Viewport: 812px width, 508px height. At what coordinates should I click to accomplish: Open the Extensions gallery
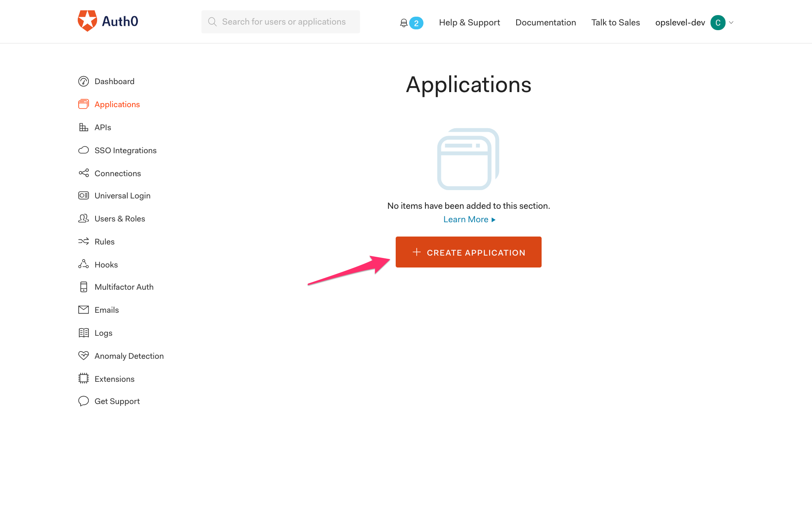coord(114,379)
